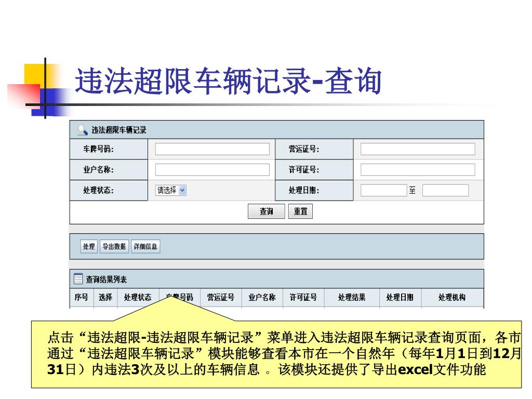Click the 许可证号 column header in results
The height and width of the screenshot is (399, 532).
point(303,298)
